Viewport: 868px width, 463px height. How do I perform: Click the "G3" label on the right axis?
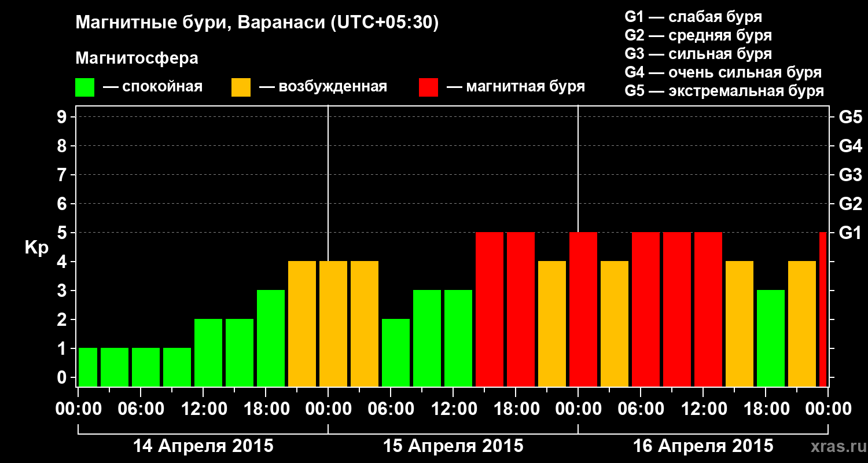[850, 175]
